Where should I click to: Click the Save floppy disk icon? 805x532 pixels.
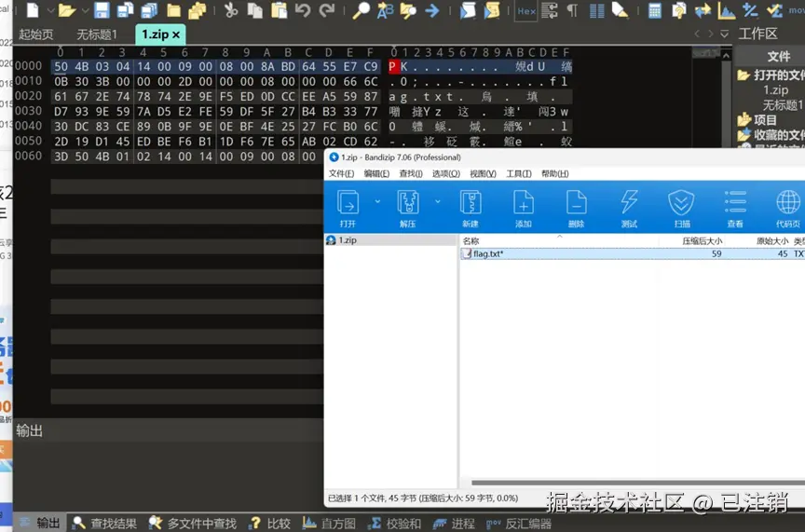(x=102, y=9)
